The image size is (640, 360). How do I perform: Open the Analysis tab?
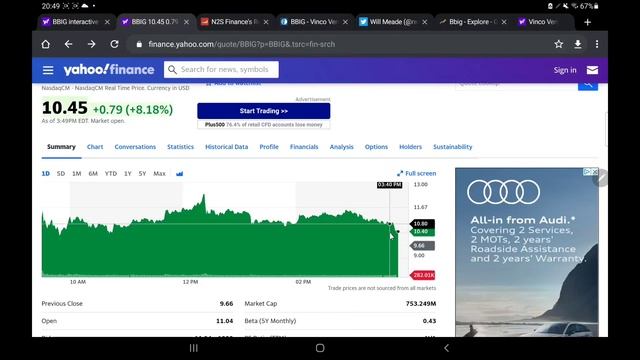342,147
